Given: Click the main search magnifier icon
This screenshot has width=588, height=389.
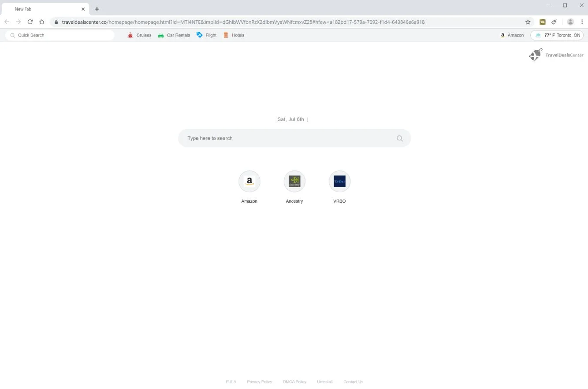Looking at the screenshot, I should [x=400, y=138].
